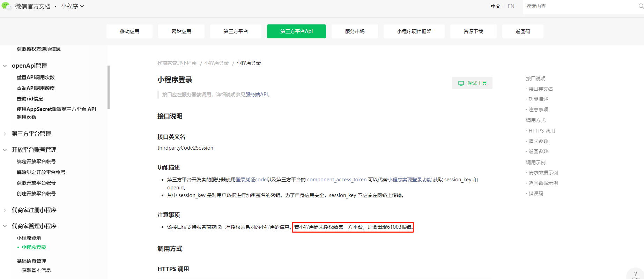644x279 pixels.
Task: Select the green active 小程序登录 item
Action: pyautogui.click(x=34, y=247)
